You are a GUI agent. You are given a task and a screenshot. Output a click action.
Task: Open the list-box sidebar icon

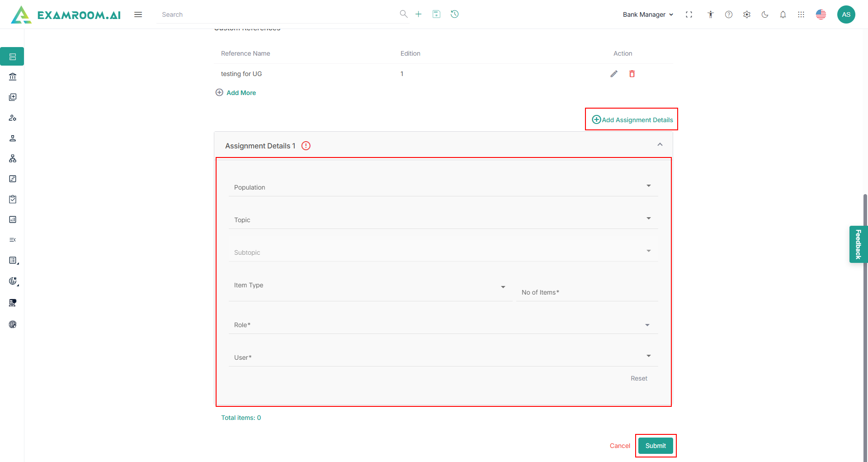click(13, 261)
